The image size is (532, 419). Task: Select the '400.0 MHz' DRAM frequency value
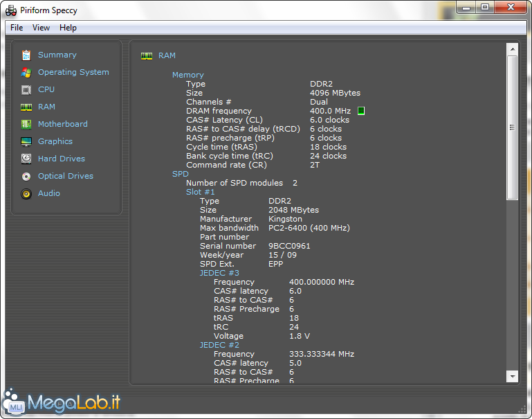click(x=330, y=111)
